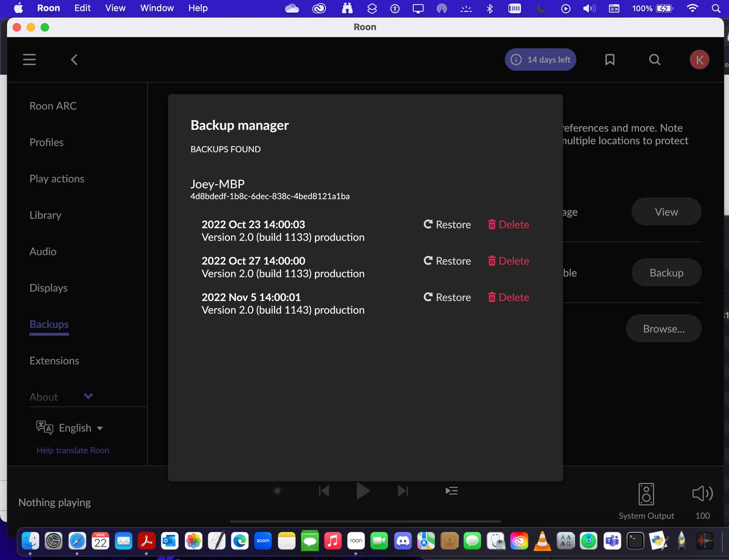Screen dimensions: 729x560
Task: Open the play queue icon
Action: (x=451, y=491)
